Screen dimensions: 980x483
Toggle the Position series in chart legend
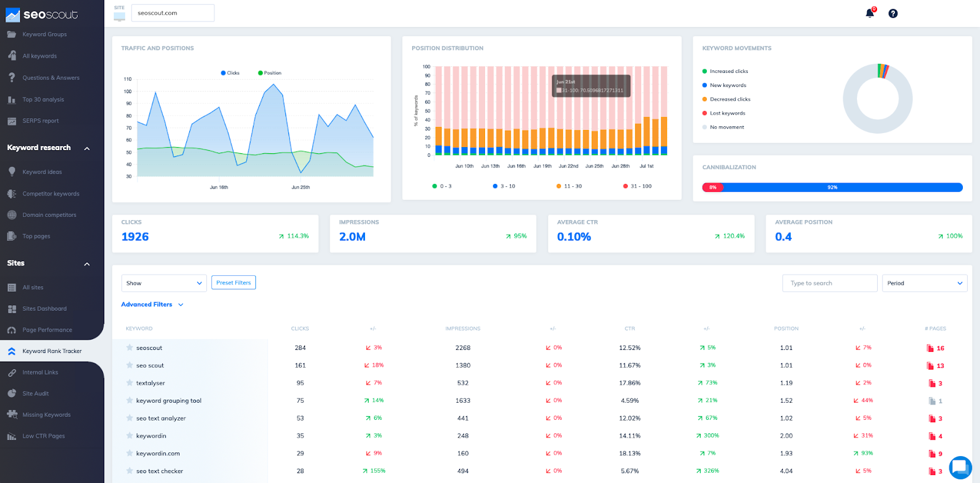tap(269, 73)
